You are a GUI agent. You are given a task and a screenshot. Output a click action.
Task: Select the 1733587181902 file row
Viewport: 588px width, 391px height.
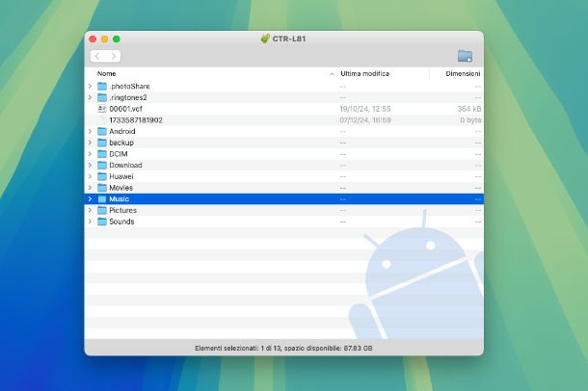(x=136, y=120)
